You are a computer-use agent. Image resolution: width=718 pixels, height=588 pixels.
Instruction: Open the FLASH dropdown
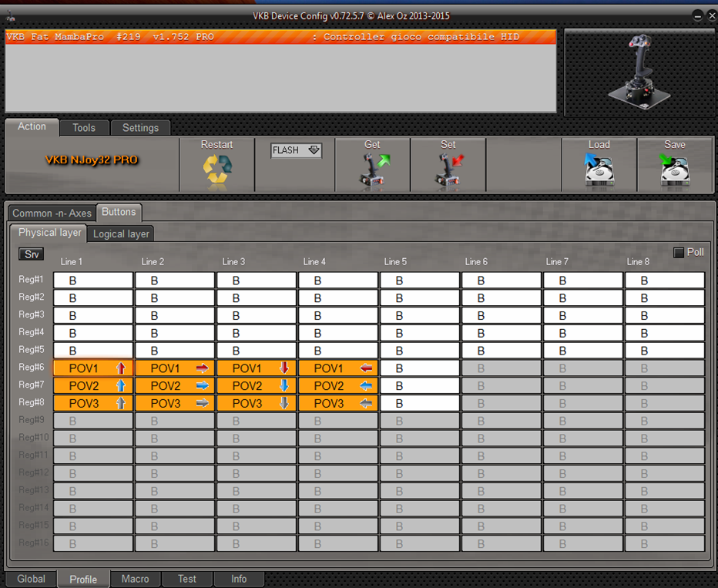[x=297, y=150]
